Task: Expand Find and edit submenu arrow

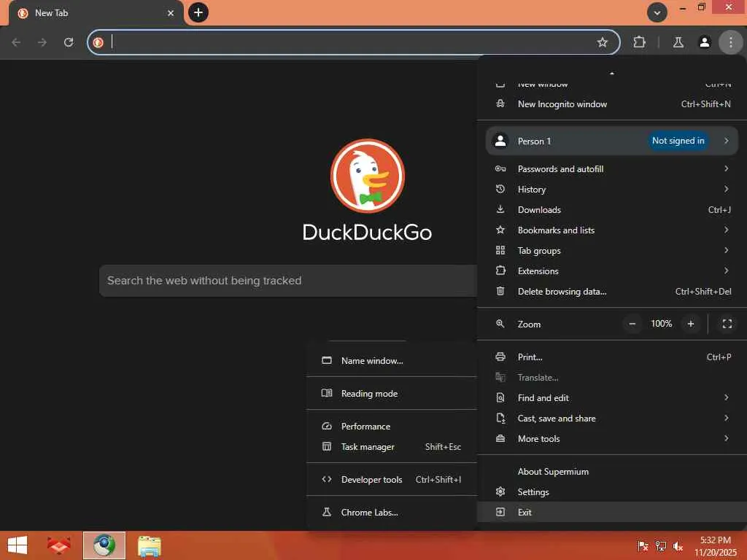Action: point(726,397)
